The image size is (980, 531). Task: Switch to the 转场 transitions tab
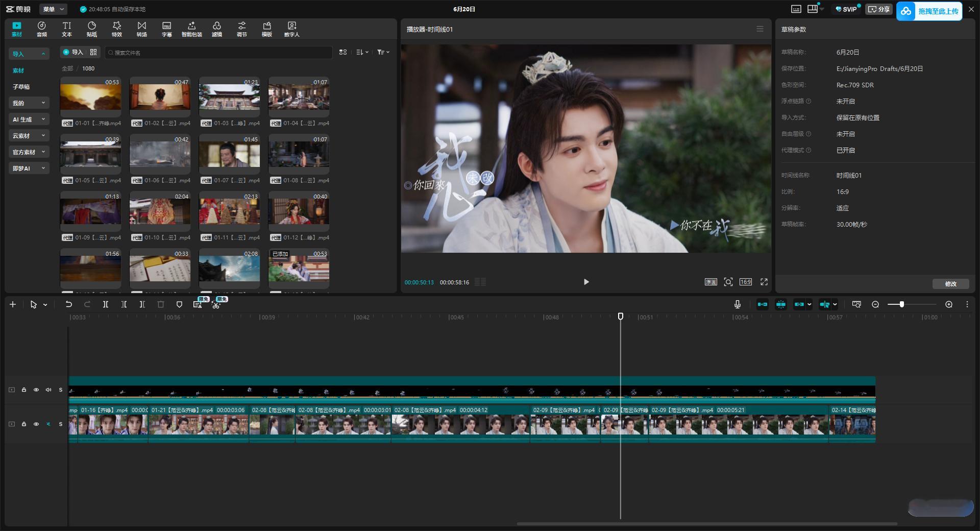[142, 29]
